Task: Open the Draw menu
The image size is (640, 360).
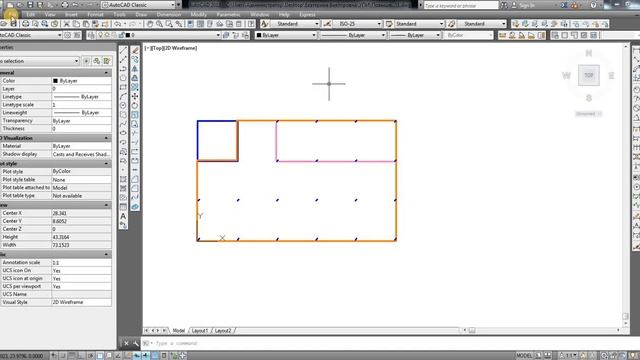Action: point(141,15)
